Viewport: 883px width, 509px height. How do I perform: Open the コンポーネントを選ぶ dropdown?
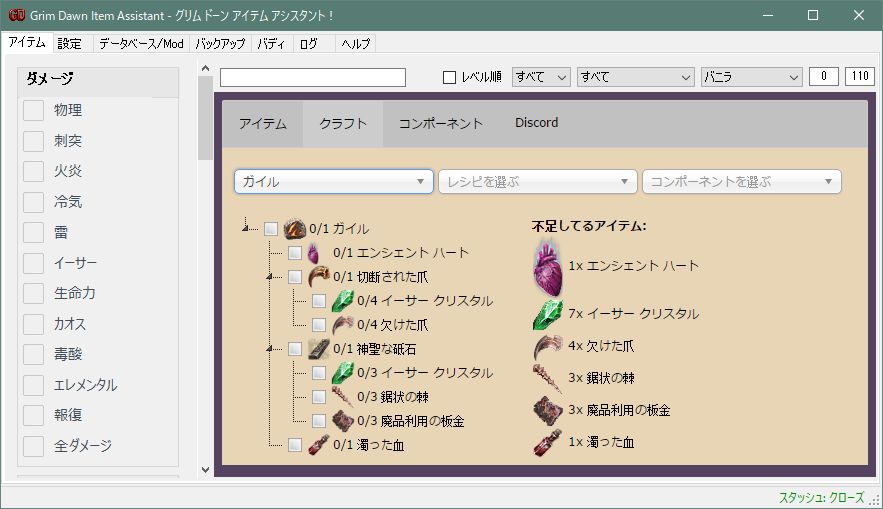coord(742,182)
